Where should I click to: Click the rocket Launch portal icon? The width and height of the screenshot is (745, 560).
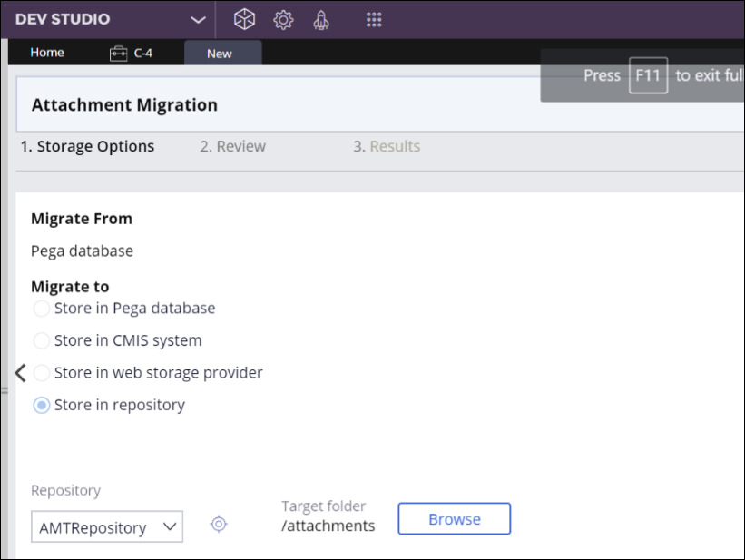[x=320, y=19]
